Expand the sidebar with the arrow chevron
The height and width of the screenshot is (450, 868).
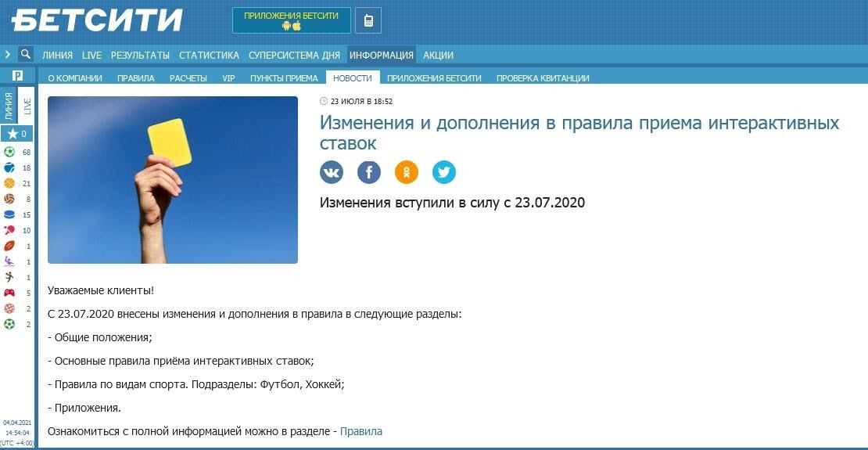coord(8,55)
